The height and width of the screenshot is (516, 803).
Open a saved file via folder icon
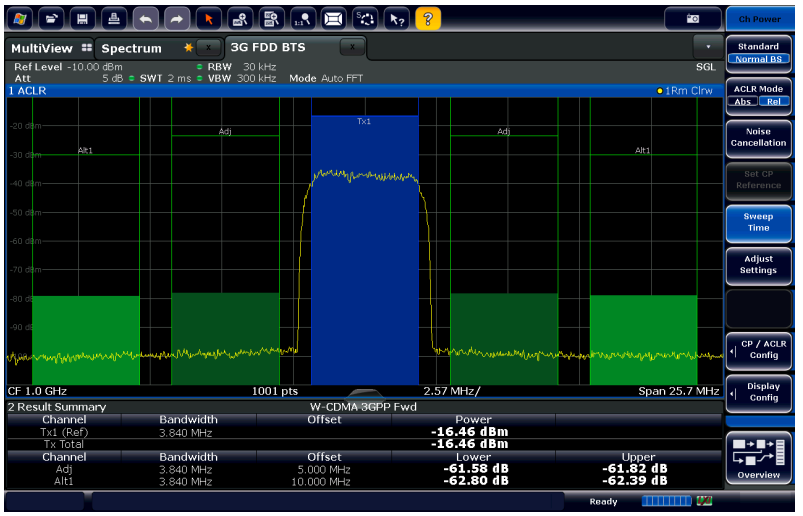[x=51, y=19]
